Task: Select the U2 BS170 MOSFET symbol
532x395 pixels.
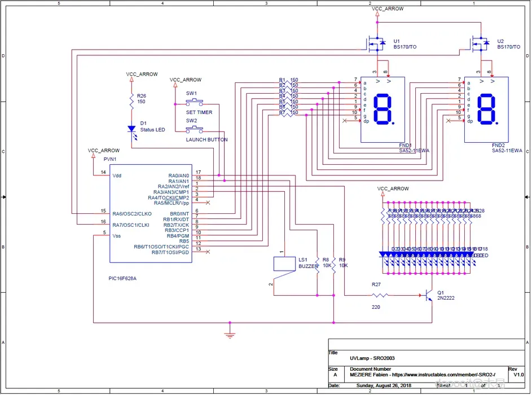Action: coord(480,44)
